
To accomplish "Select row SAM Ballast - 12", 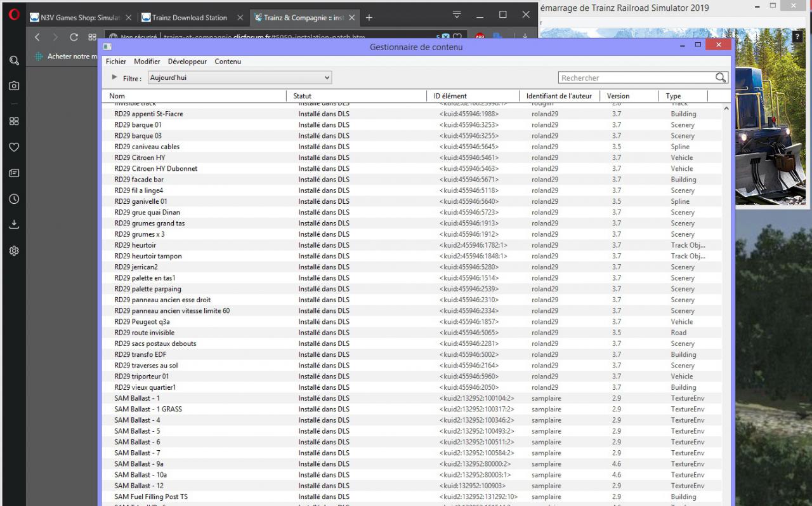I will click(x=412, y=486).
